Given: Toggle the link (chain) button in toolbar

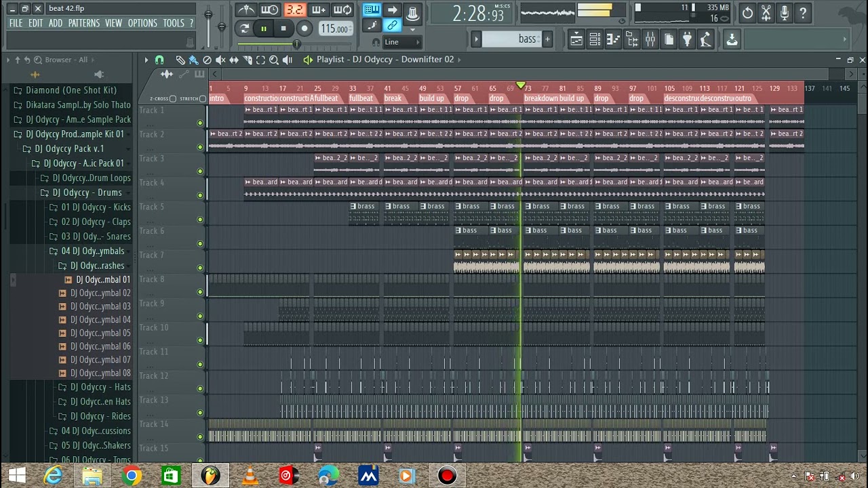Looking at the screenshot, I should [392, 26].
